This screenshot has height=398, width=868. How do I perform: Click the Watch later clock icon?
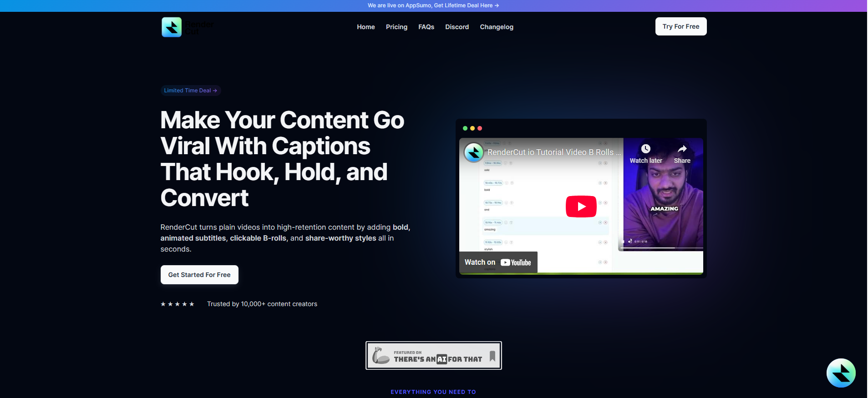click(x=645, y=149)
